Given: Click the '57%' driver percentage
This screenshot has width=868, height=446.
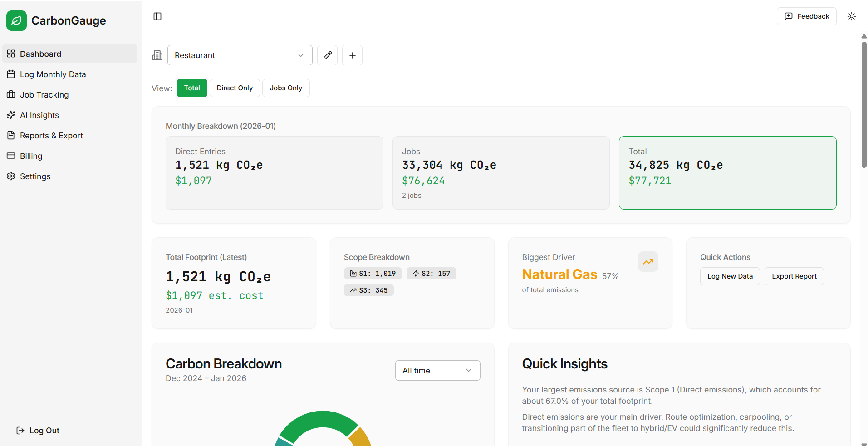Looking at the screenshot, I should tap(610, 276).
